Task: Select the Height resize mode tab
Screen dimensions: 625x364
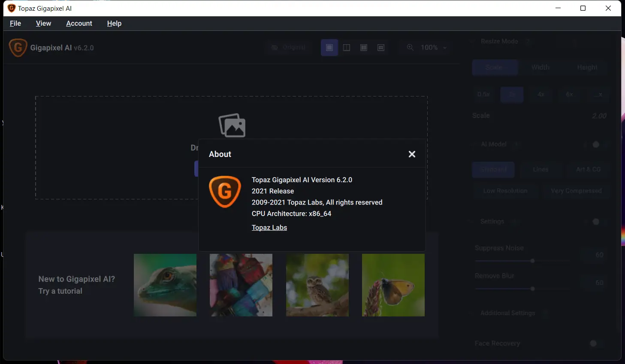Action: click(x=587, y=67)
